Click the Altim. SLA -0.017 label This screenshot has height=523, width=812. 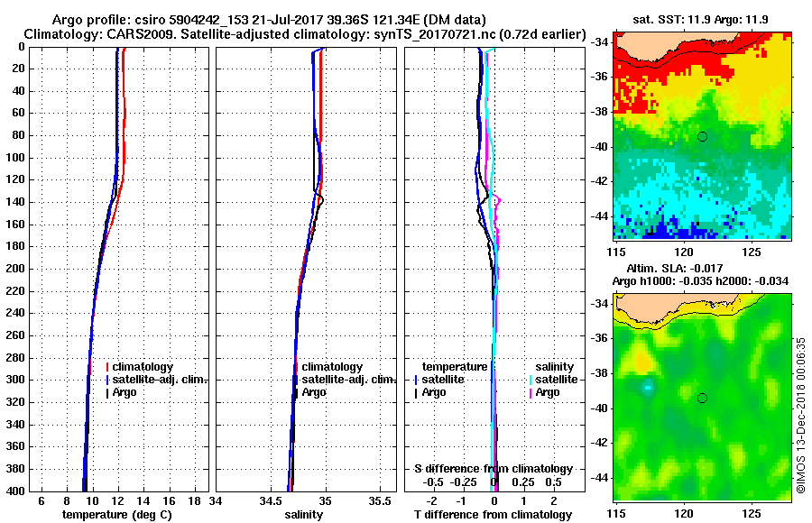tap(675, 268)
